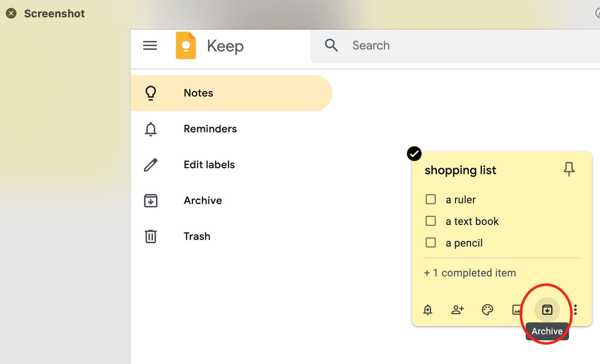Focus the Search input field
600x364 pixels.
(455, 46)
